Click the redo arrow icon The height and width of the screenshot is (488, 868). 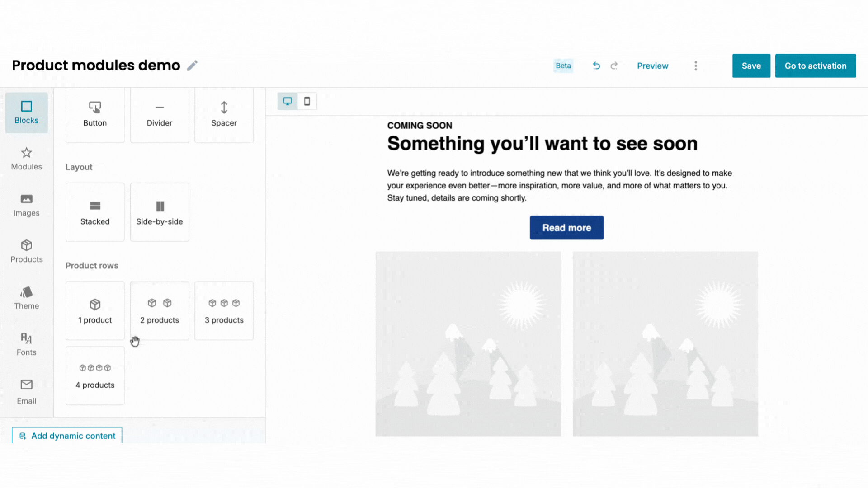(614, 66)
